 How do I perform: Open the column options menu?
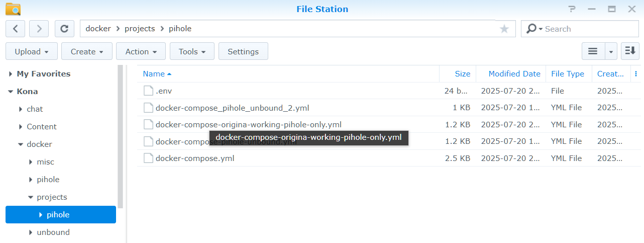[636, 74]
